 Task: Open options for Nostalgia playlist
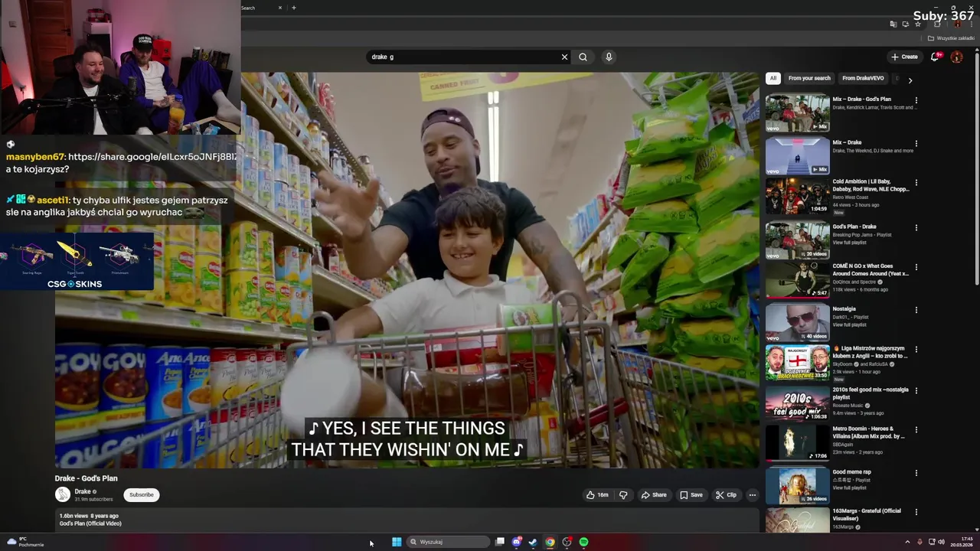pyautogui.click(x=916, y=310)
